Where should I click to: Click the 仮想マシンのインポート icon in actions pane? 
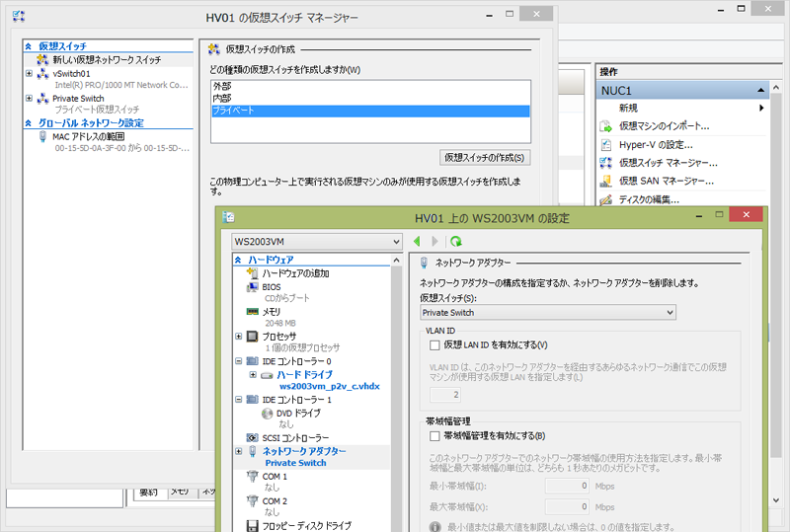[x=605, y=126]
